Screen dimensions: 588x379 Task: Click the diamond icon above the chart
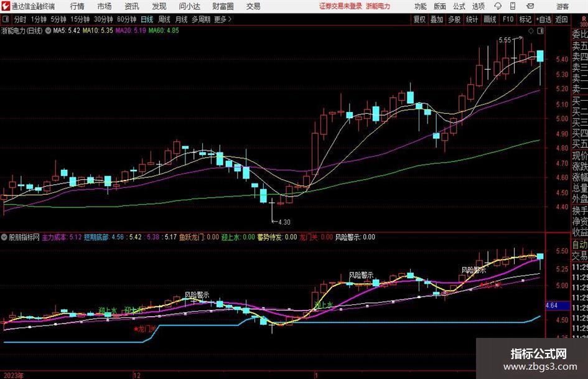[x=531, y=31]
